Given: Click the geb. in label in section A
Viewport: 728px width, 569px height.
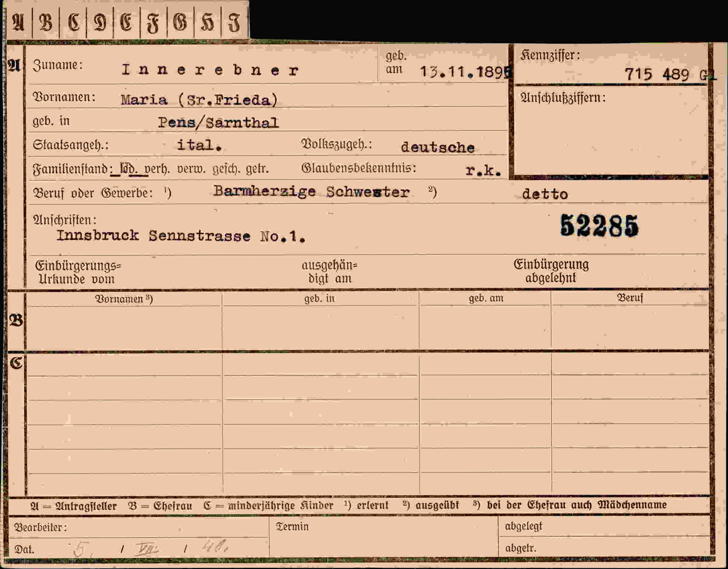Looking at the screenshot, I should [51, 121].
